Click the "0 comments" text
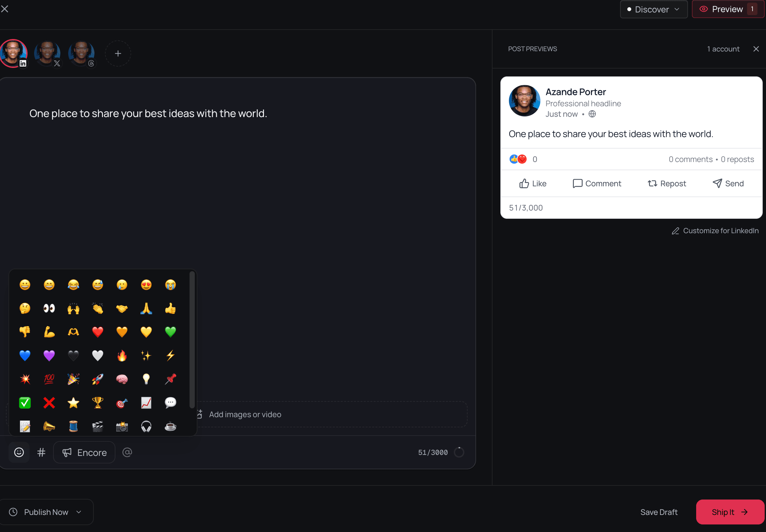Image resolution: width=766 pixels, height=532 pixels. click(691, 159)
